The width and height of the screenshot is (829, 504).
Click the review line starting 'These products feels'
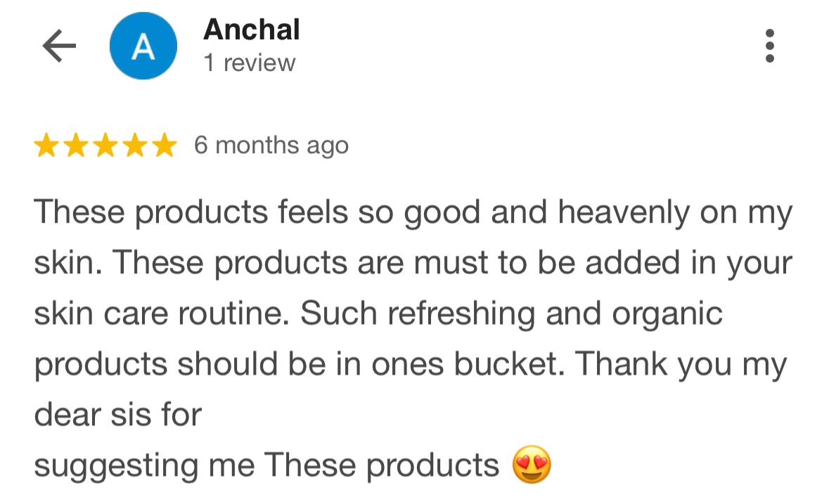click(x=413, y=212)
